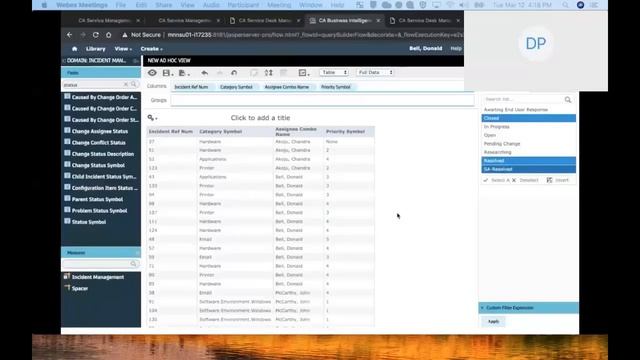Click 'Click to add a title' text
This screenshot has height=360, width=640.
click(260, 118)
